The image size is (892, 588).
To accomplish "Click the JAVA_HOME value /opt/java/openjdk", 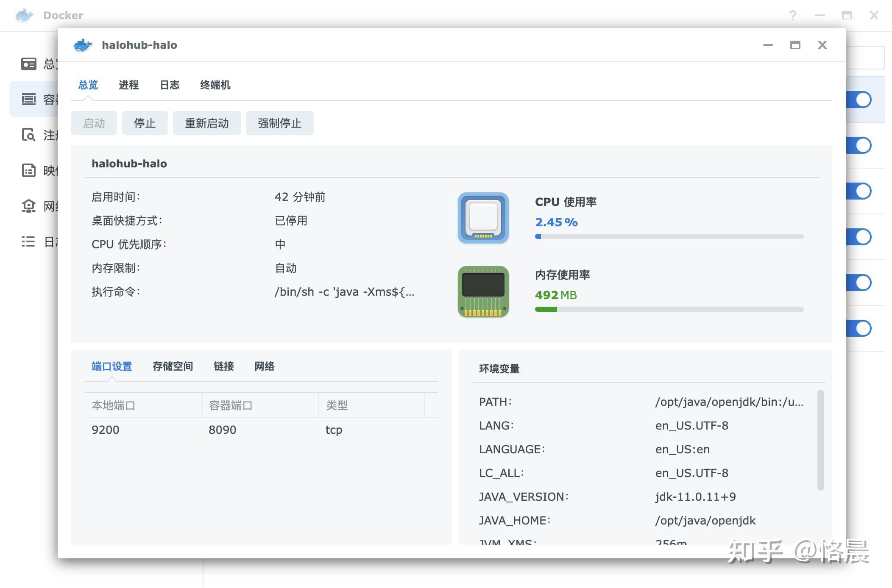I will pos(705,521).
